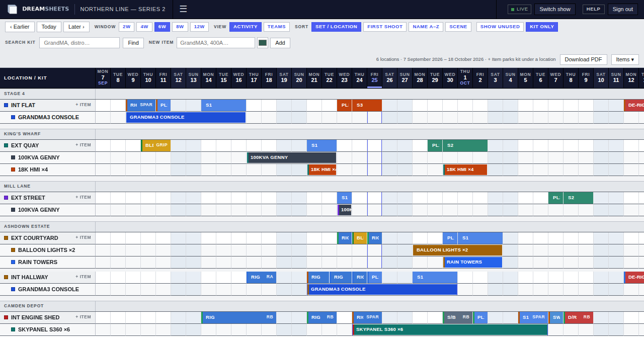This screenshot has width=644, height=342.
Task: Set window to 12W
Action: click(x=199, y=27)
